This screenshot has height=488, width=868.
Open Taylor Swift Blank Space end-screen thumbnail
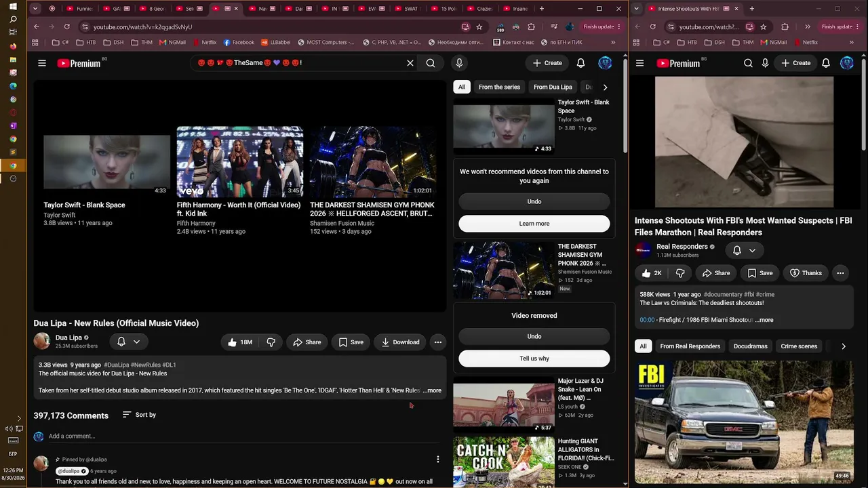click(107, 162)
